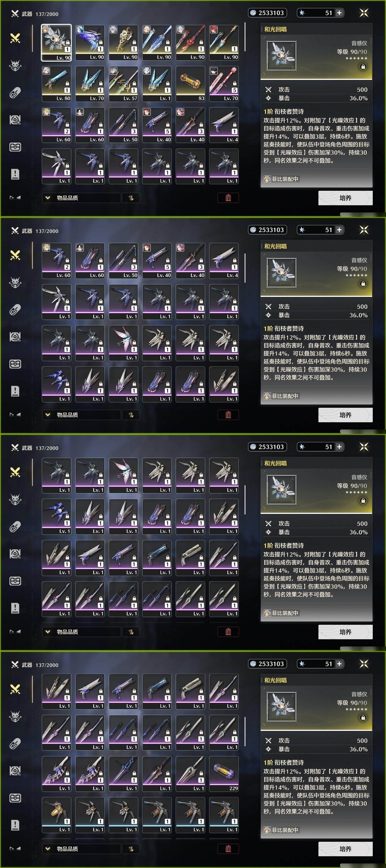386x868 pixels.
Task: Toggle lock on 和光回唱 in the topmost detail panel
Action: click(x=363, y=67)
